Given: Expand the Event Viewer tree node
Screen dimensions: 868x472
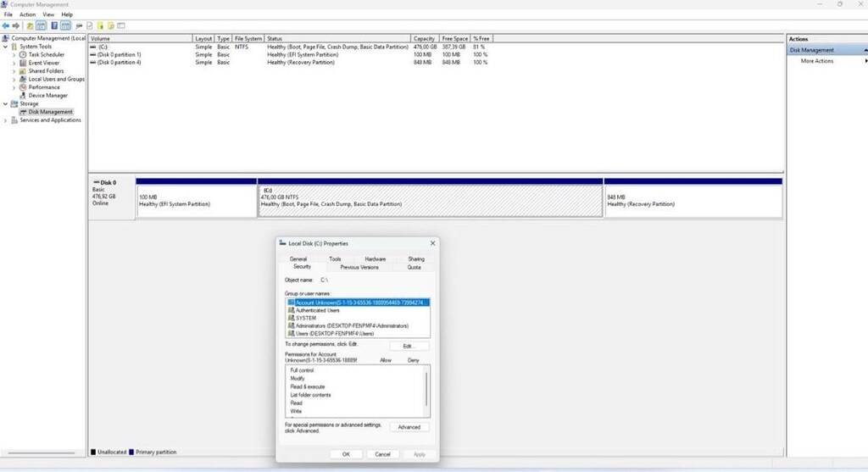Looking at the screenshot, I should (14, 63).
